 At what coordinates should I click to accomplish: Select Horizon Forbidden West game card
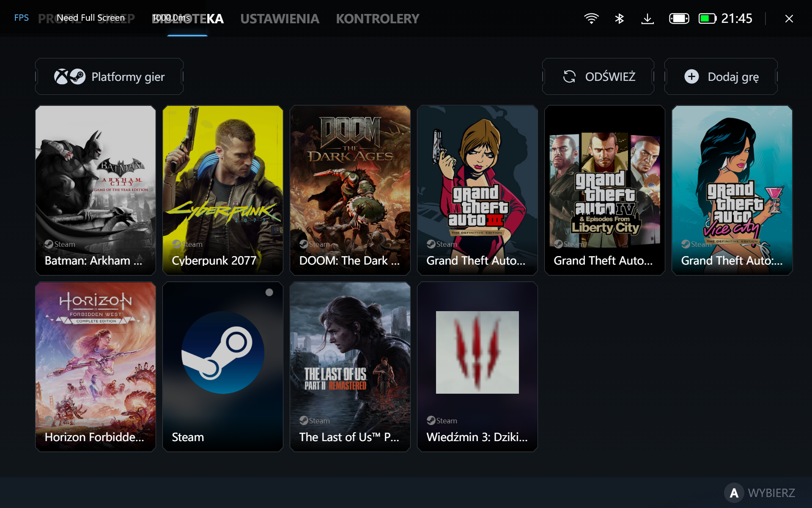(x=96, y=367)
